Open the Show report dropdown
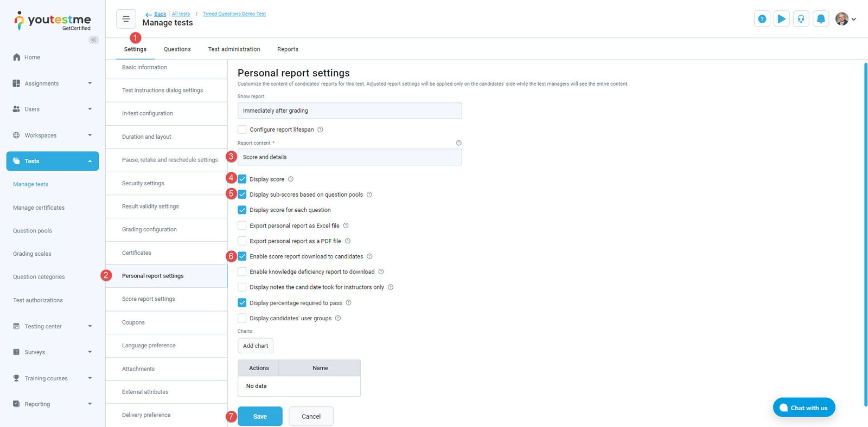This screenshot has height=427, width=868. (349, 111)
